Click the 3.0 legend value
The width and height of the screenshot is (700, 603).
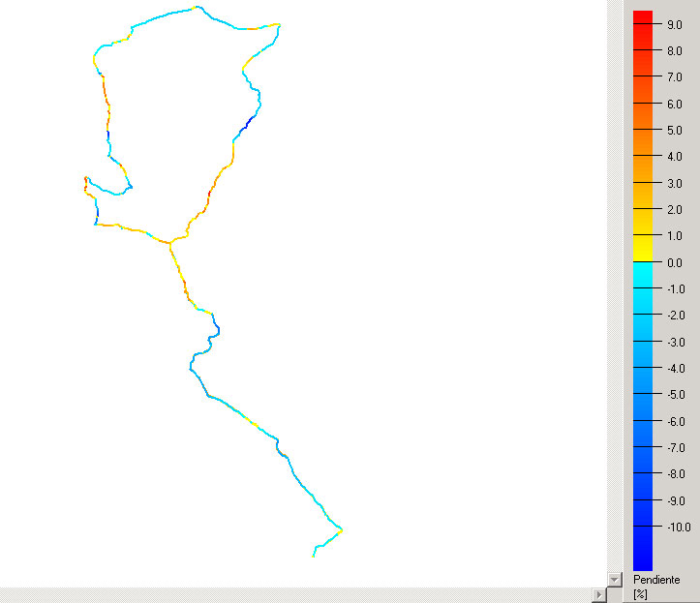(x=675, y=184)
